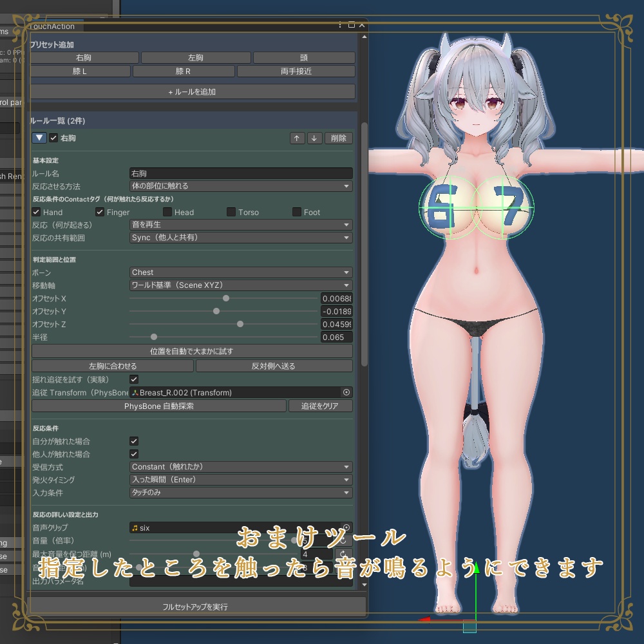Enable the Head contact tag

click(x=167, y=212)
